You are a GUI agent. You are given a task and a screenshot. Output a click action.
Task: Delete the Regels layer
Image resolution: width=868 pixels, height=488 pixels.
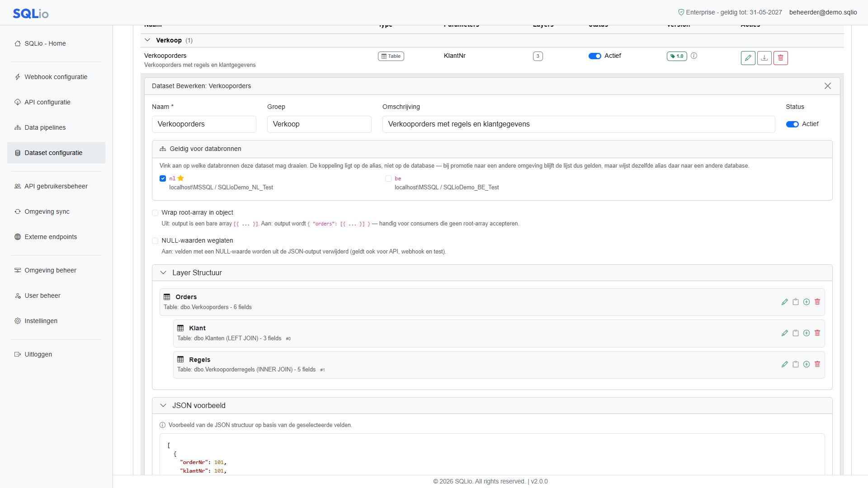pos(817,364)
